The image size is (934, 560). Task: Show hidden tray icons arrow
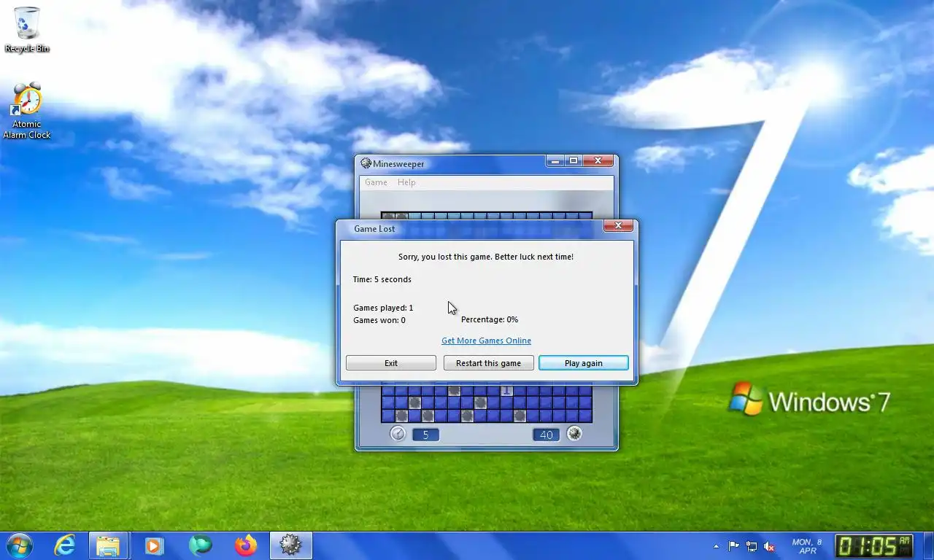[717, 545]
